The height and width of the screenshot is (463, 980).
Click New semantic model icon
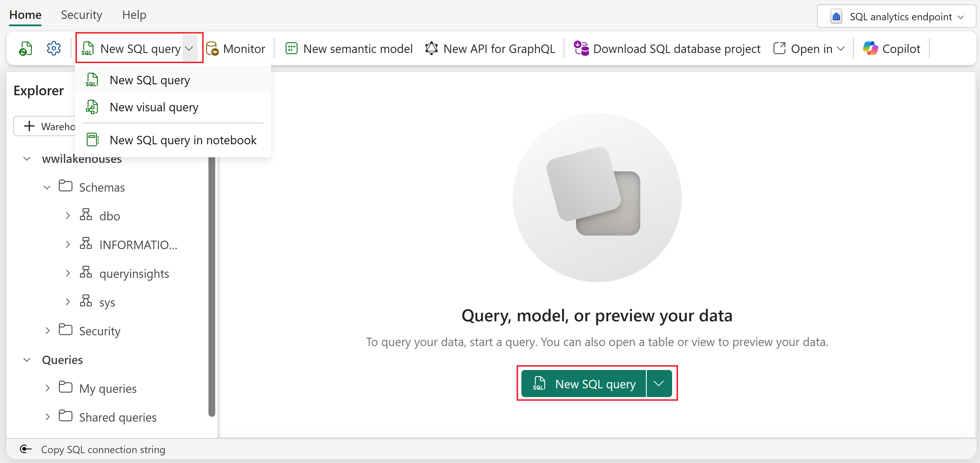pyautogui.click(x=291, y=49)
